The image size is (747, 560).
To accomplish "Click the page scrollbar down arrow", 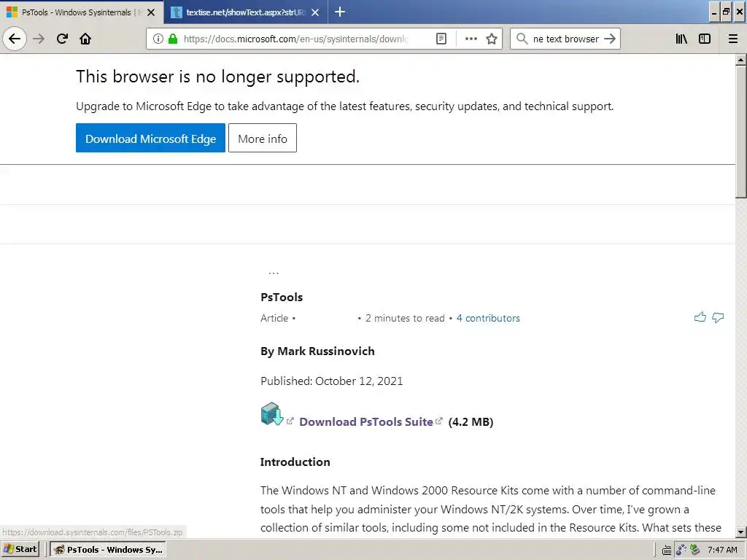I will [x=740, y=532].
